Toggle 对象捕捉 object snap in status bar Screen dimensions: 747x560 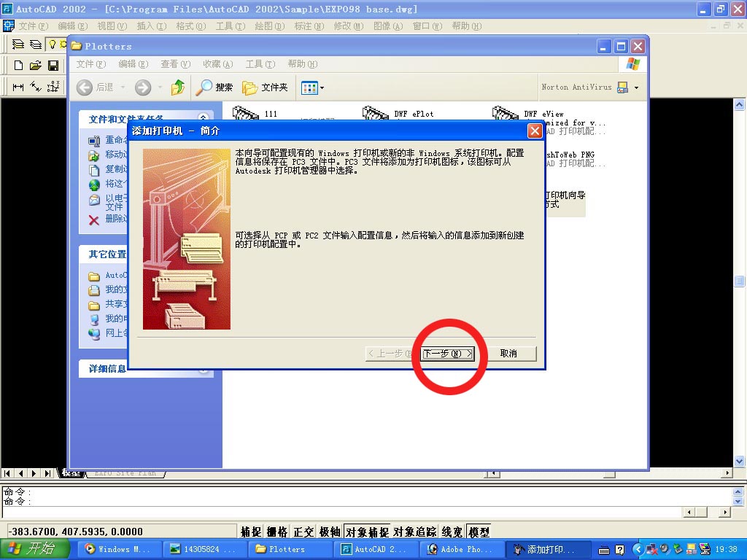point(367,532)
